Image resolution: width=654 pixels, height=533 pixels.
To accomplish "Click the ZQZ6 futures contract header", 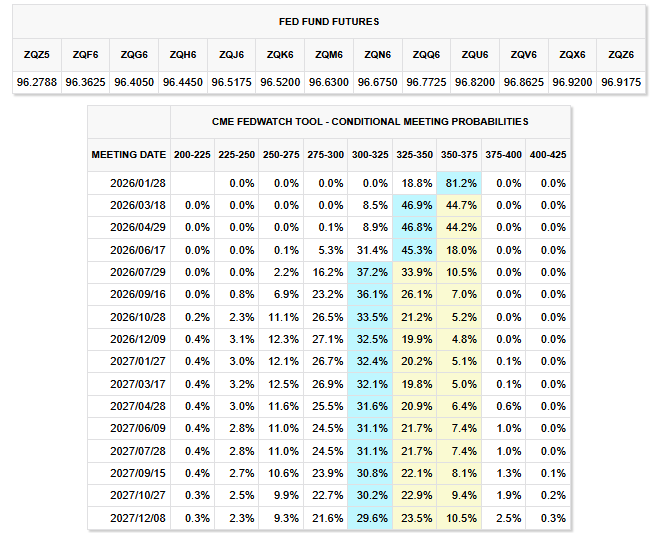I will tap(616, 54).
